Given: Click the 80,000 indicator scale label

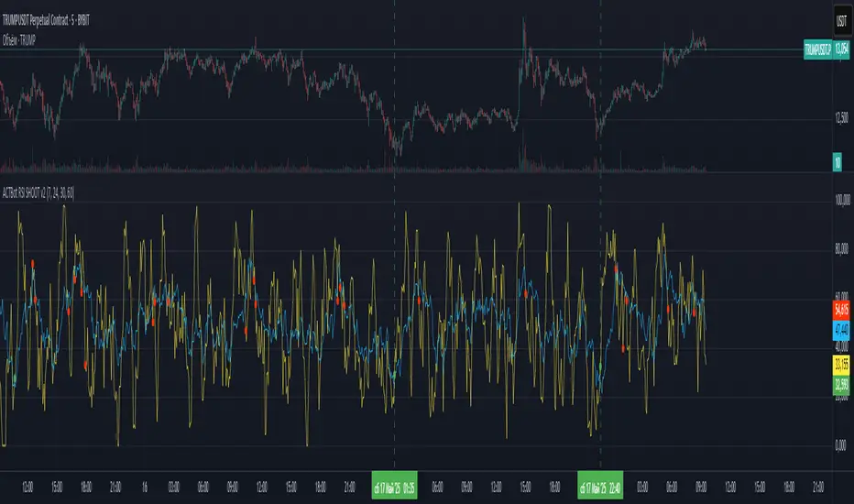Looking at the screenshot, I should (x=841, y=249).
